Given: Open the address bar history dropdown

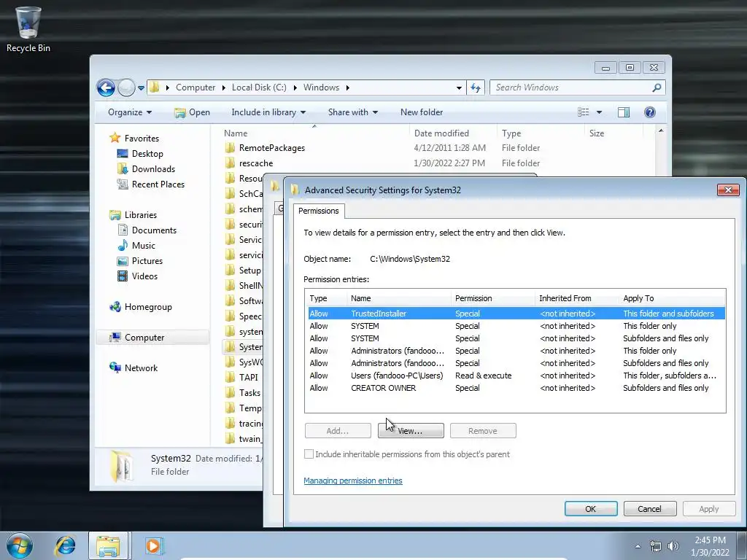Looking at the screenshot, I should [x=459, y=87].
